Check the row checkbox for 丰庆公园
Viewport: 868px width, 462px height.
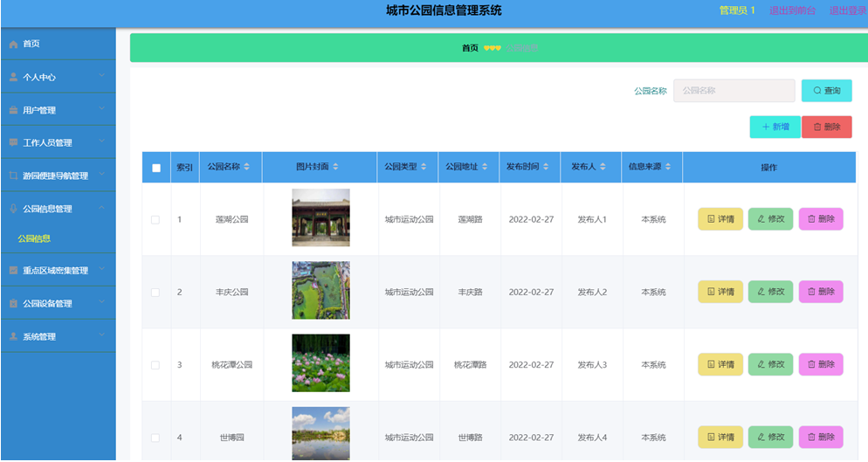(x=155, y=293)
